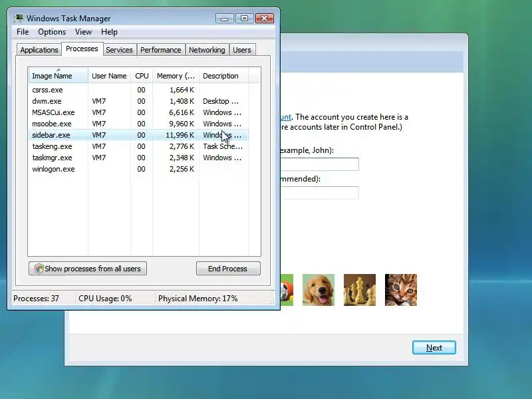Select the golden puppy account picture
532x399 pixels.
click(319, 290)
